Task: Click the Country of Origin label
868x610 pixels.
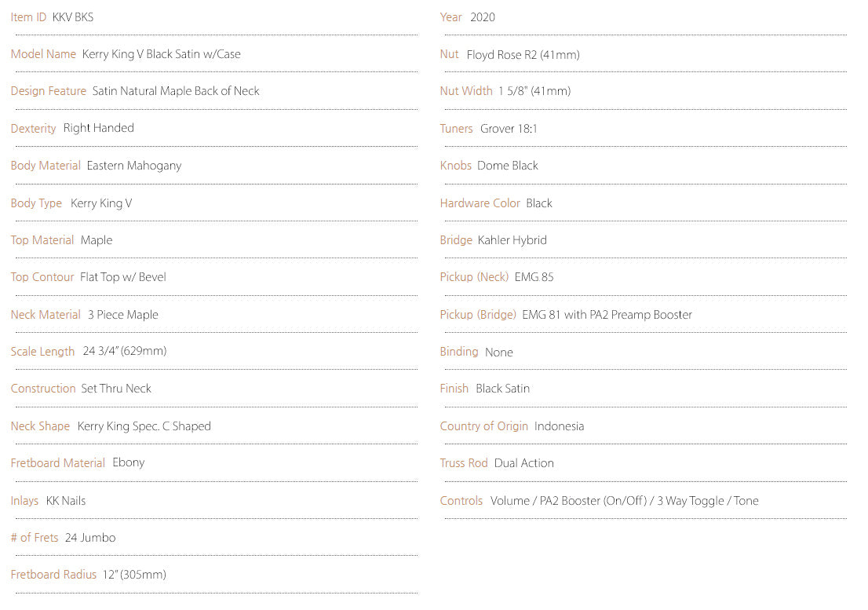Action: click(x=483, y=426)
